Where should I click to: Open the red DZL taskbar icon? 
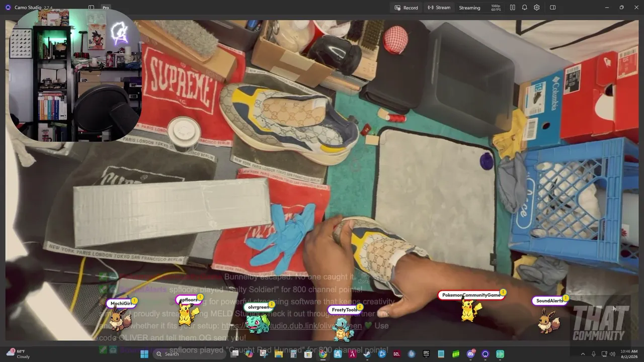pos(397,354)
